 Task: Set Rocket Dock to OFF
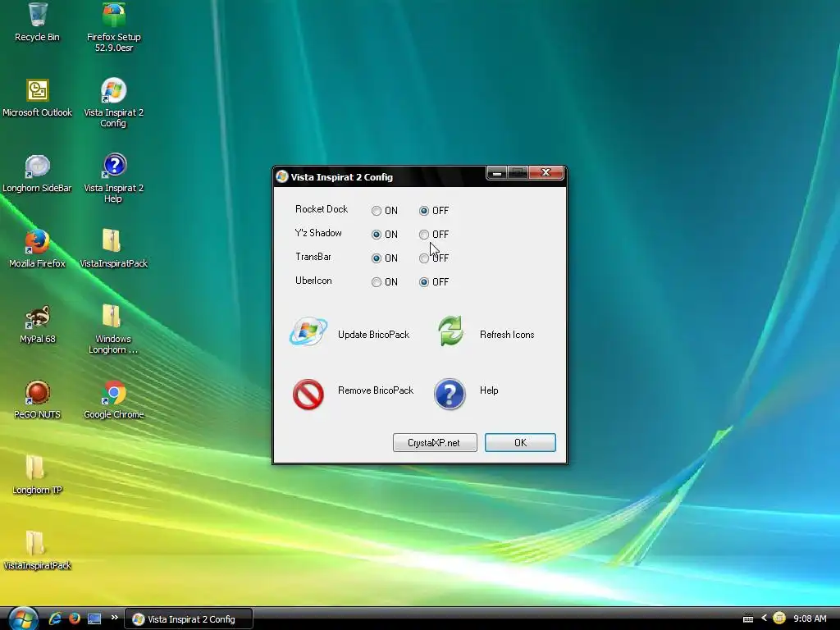[x=424, y=211]
